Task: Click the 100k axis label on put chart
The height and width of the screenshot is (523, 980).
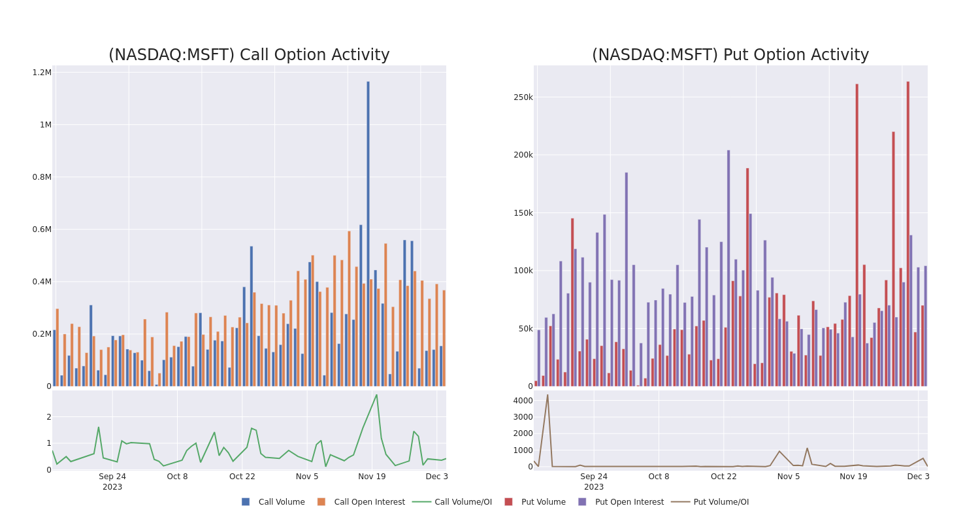Action: pyautogui.click(x=523, y=271)
